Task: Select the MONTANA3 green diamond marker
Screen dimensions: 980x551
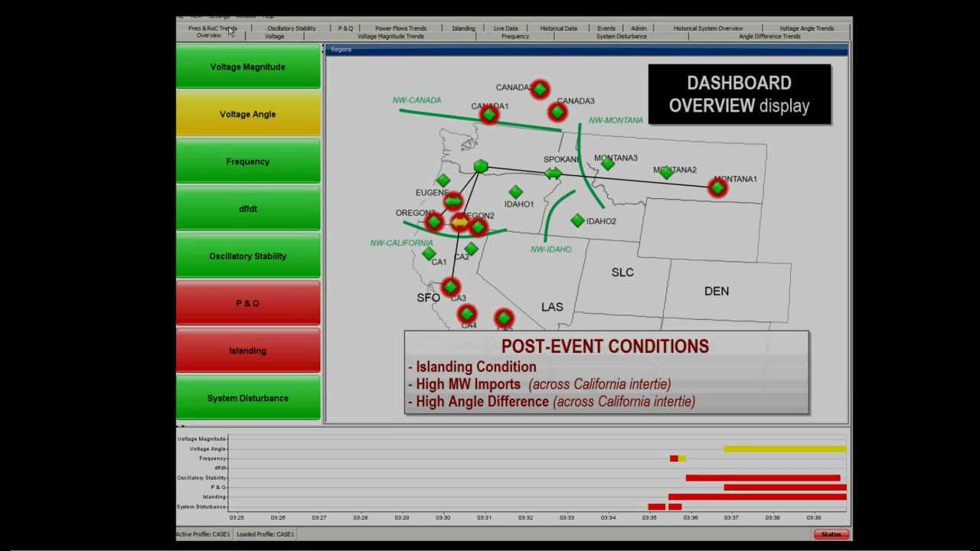Action: pos(607,163)
